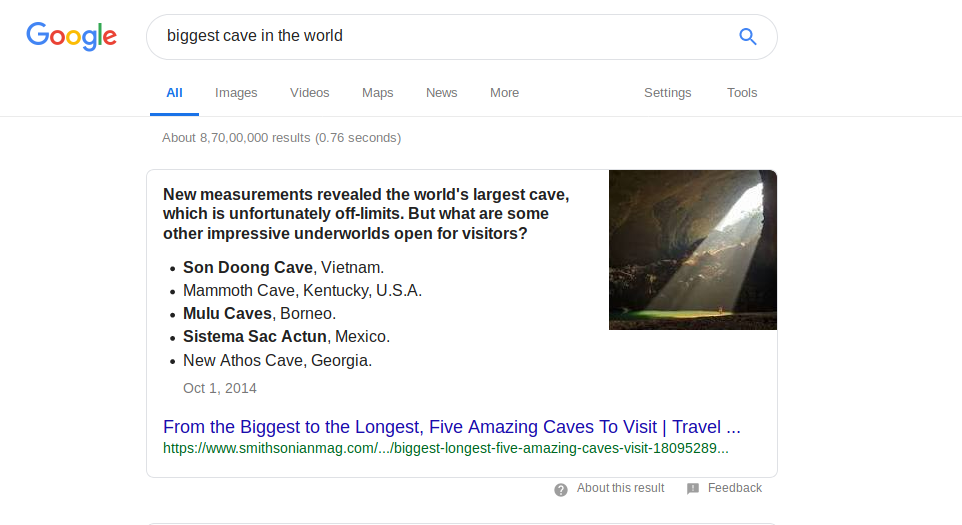Expand the More menu
Screen dimensions: 962x525
click(x=504, y=93)
